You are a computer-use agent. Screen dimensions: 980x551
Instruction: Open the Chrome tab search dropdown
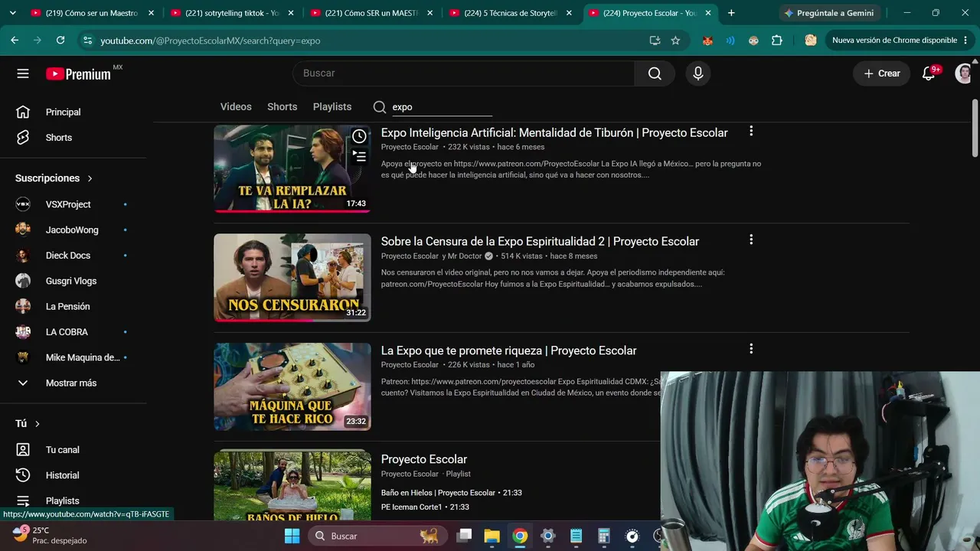coord(12,13)
